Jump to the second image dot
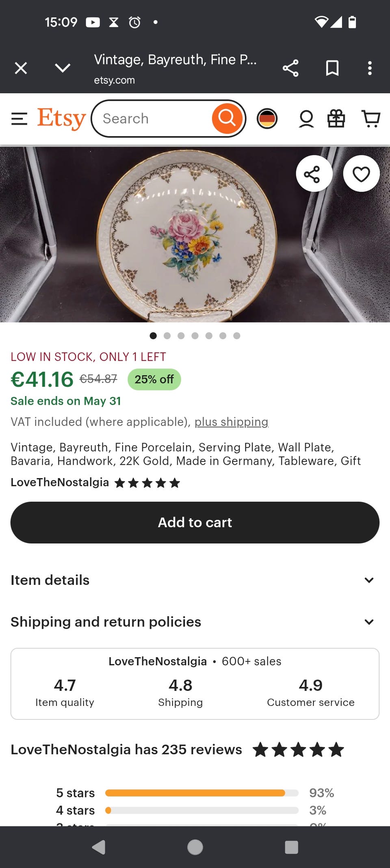Viewport: 390px width, 868px height. [x=167, y=336]
